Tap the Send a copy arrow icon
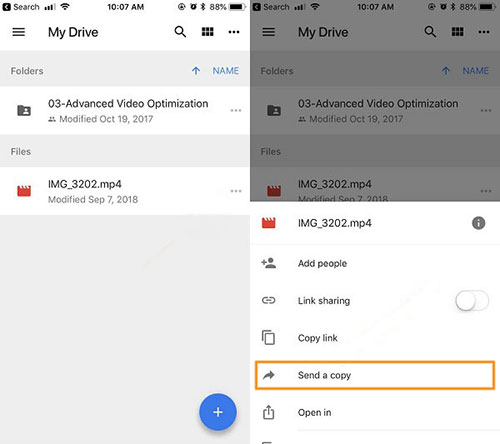Viewport: 500px width, 444px height. click(269, 375)
